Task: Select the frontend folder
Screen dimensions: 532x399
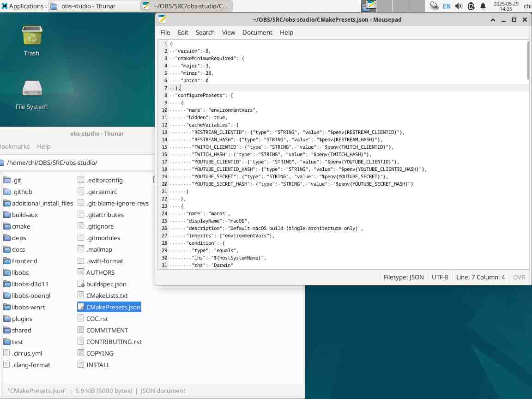Action: 20,261
